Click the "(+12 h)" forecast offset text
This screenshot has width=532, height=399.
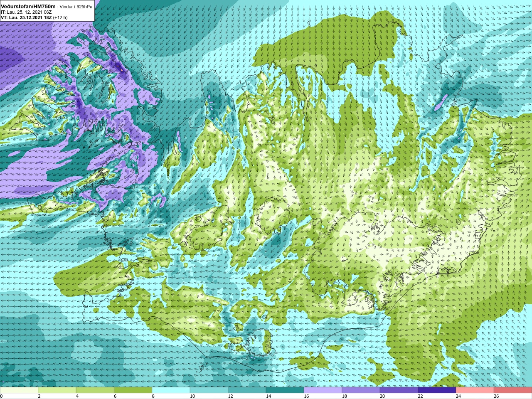(60, 17)
